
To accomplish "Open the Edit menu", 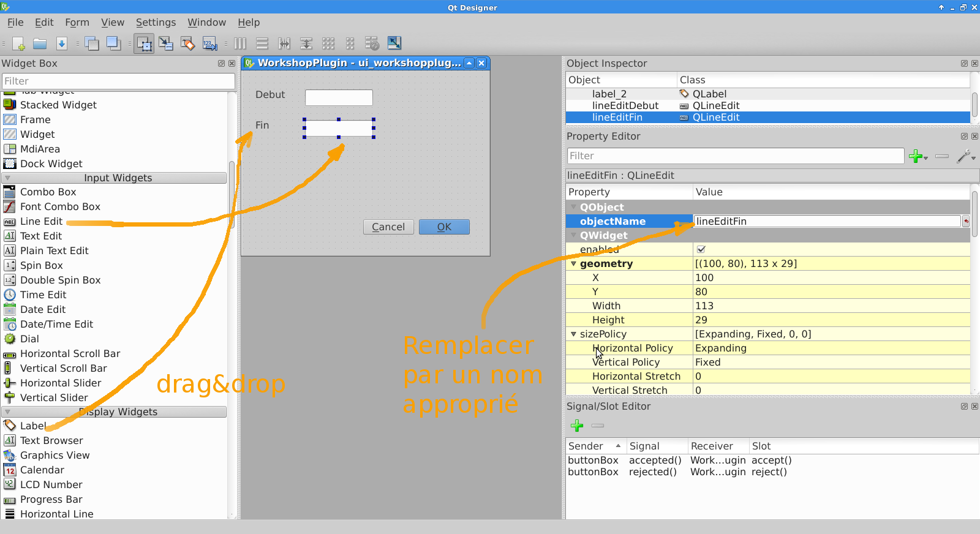I will pos(44,23).
